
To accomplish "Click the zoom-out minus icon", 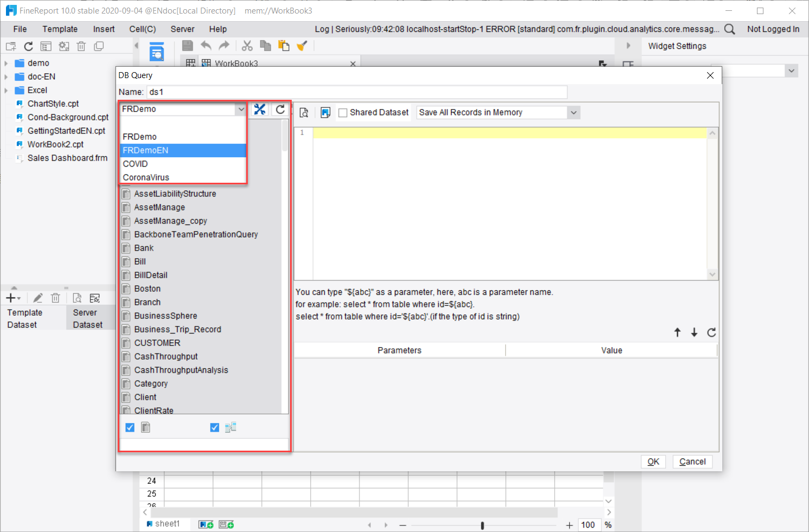I will click(x=403, y=525).
